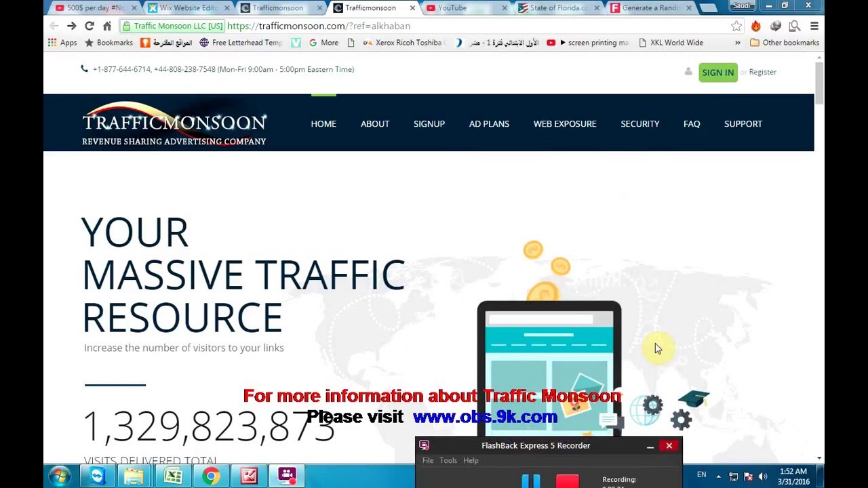Open the Windows Start button
Image resolution: width=868 pixels, height=488 pixels.
pyautogui.click(x=60, y=476)
